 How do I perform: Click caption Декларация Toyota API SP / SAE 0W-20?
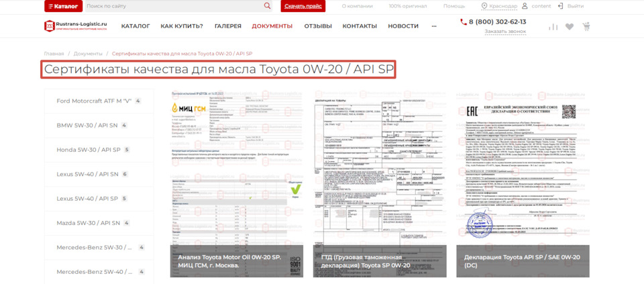click(x=522, y=261)
